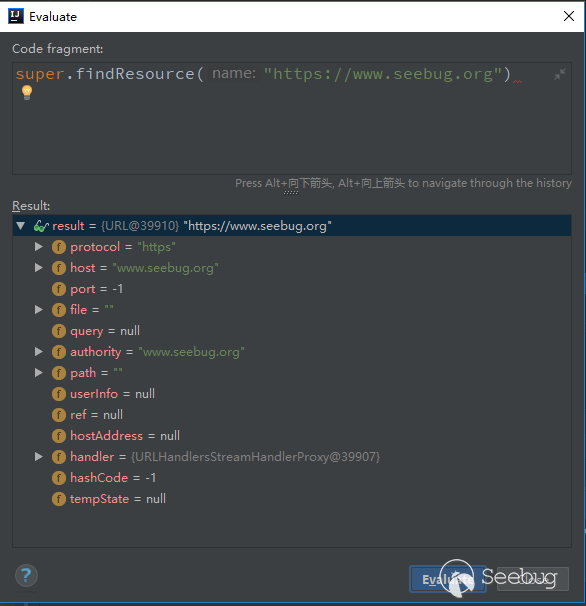Click the field icon next to ref
Image resolution: width=586 pixels, height=606 pixels.
coord(59,415)
